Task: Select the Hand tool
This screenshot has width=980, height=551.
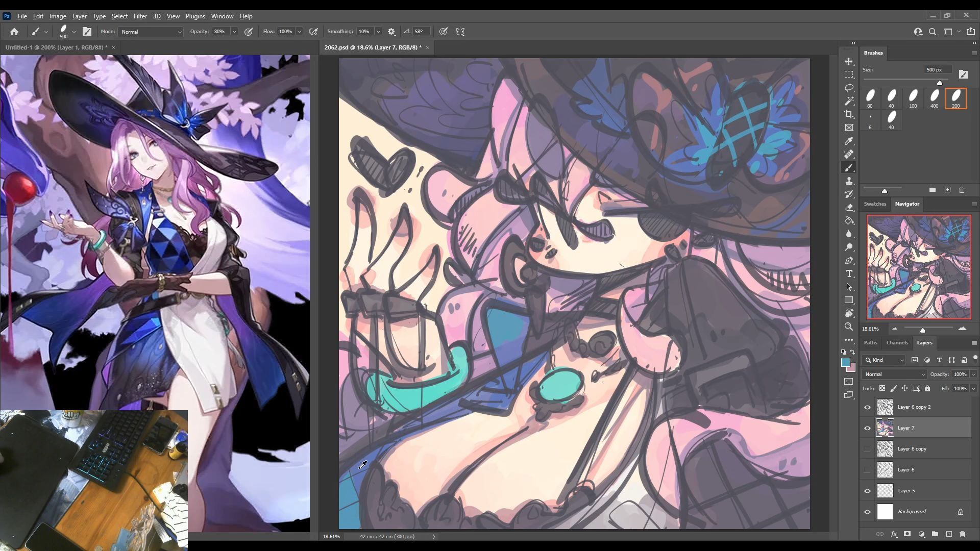Action: click(x=849, y=313)
